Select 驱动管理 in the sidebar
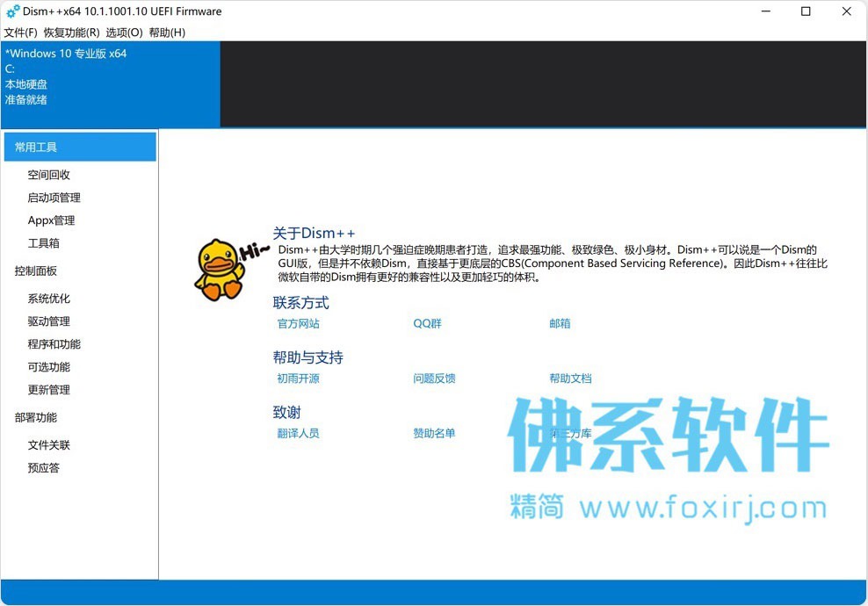The height and width of the screenshot is (606, 868). click(x=48, y=321)
